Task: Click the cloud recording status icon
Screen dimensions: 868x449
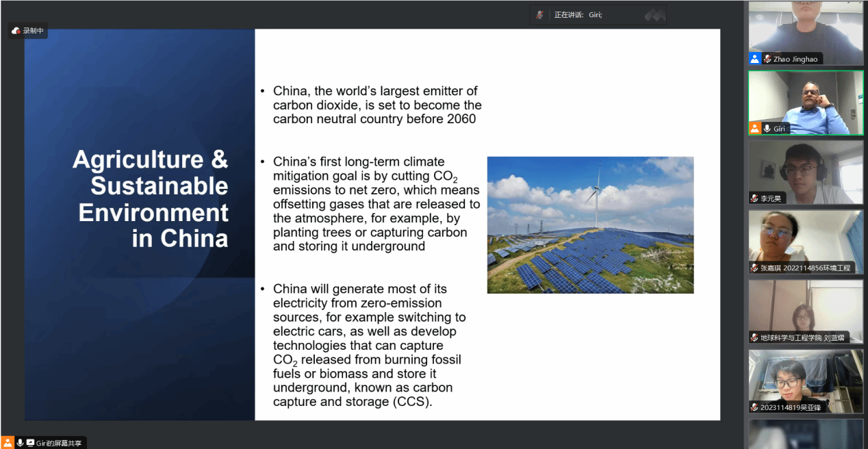Action: point(16,31)
